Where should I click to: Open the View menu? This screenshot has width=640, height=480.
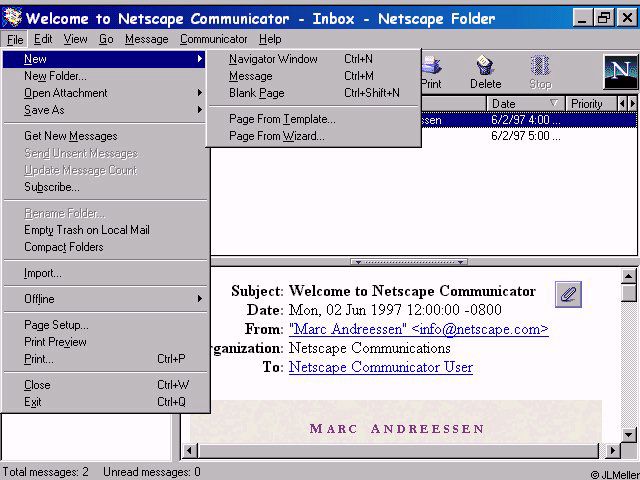point(75,39)
